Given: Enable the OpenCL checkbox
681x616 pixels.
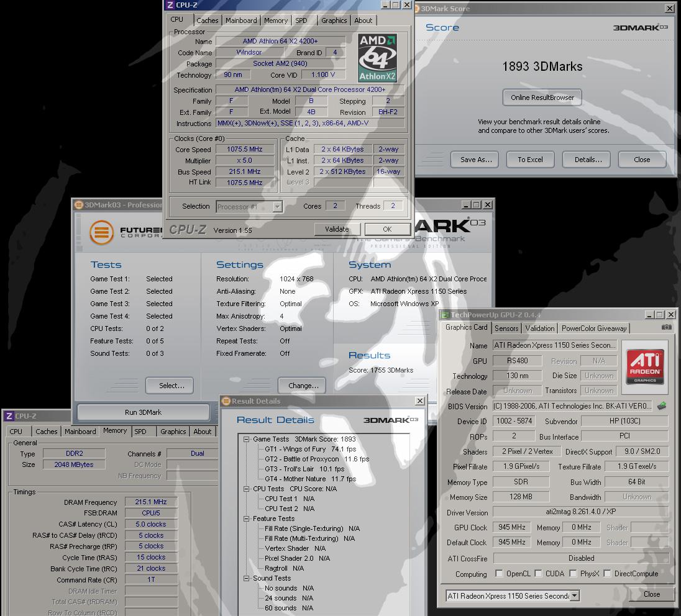Looking at the screenshot, I should [x=499, y=573].
